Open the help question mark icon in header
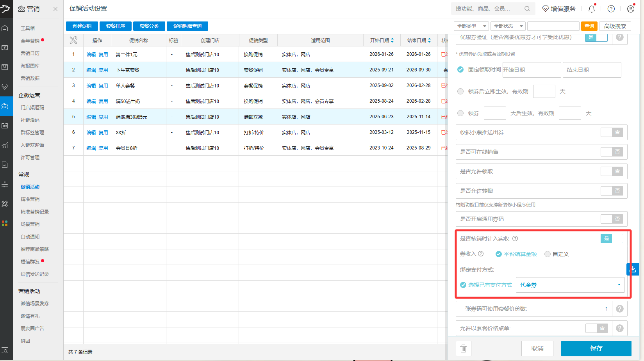This screenshot has width=644, height=361. (x=611, y=9)
